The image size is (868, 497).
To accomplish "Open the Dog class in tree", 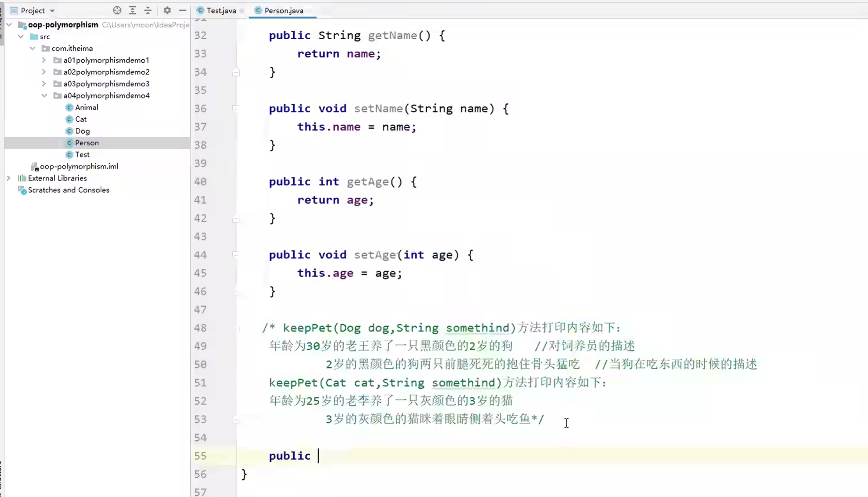I will coord(82,131).
